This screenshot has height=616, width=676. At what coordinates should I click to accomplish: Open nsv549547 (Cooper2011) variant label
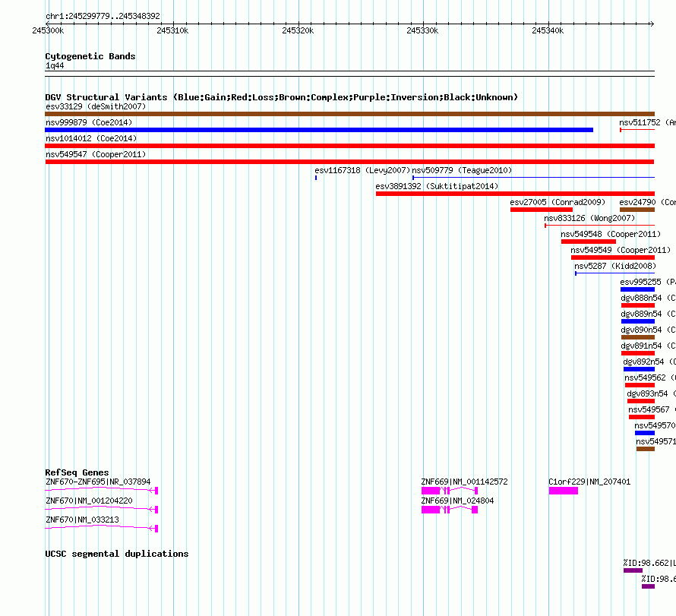(96, 154)
